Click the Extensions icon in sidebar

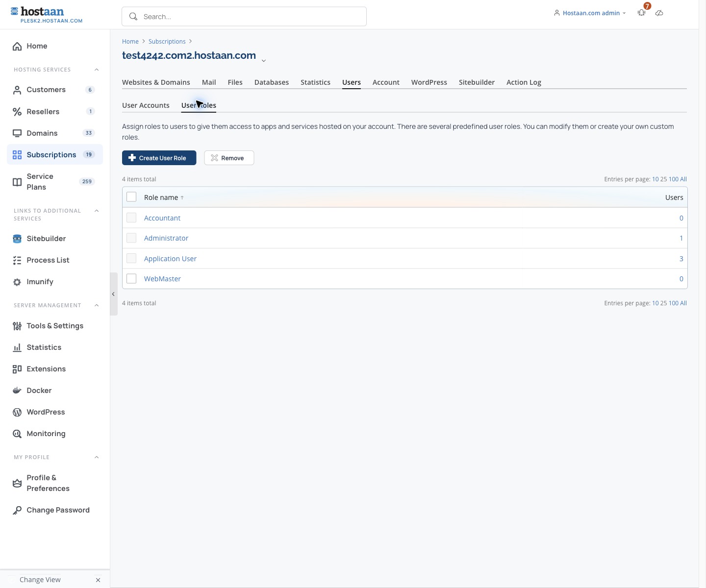tap(17, 369)
